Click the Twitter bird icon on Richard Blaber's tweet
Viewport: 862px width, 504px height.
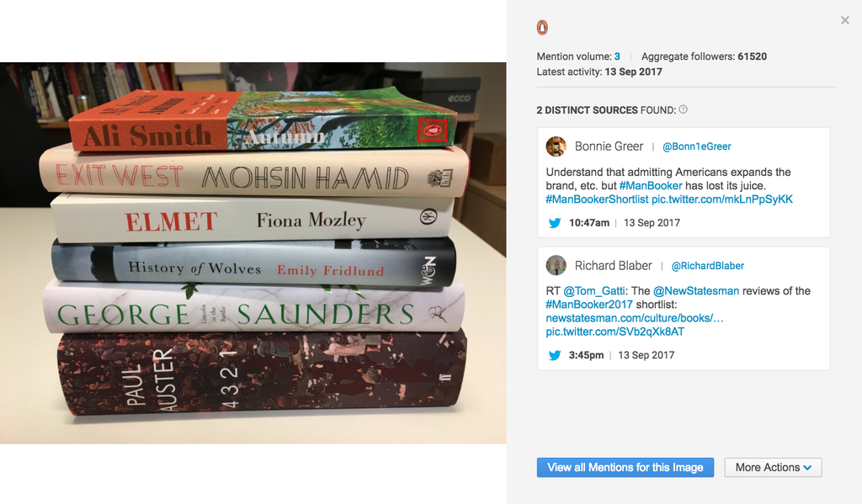point(555,356)
